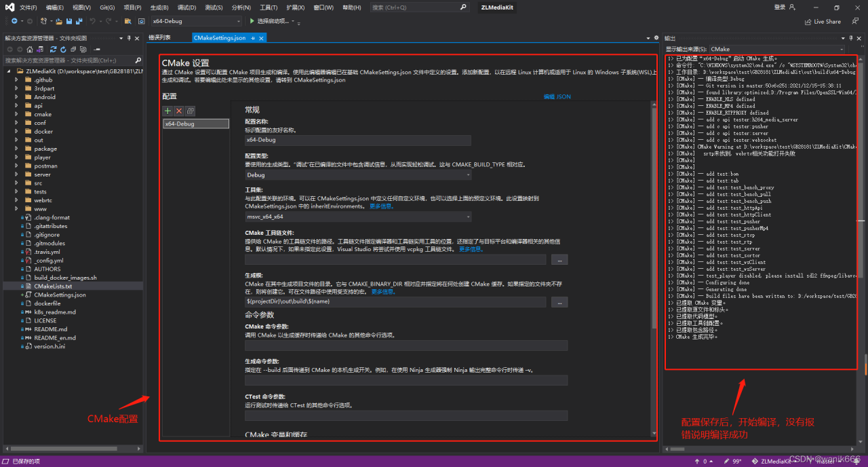Open the 生成(B) Build menu

pyautogui.click(x=159, y=7)
